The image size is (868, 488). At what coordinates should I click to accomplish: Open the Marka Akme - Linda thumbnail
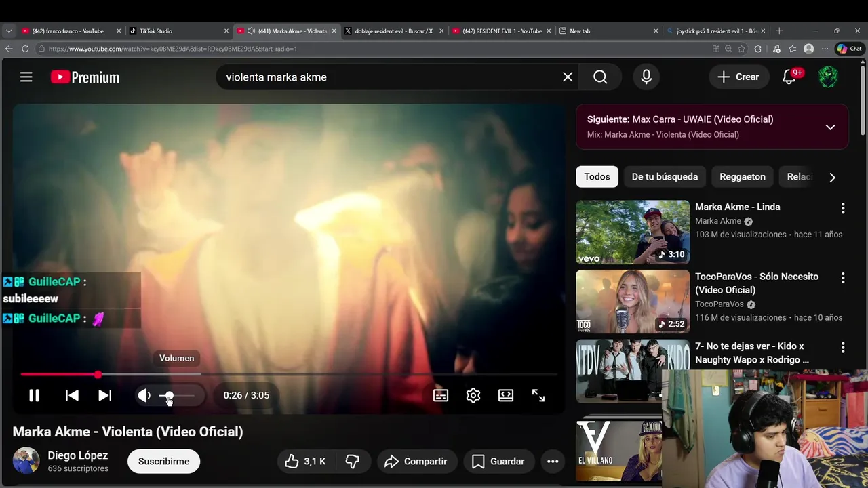(x=633, y=232)
